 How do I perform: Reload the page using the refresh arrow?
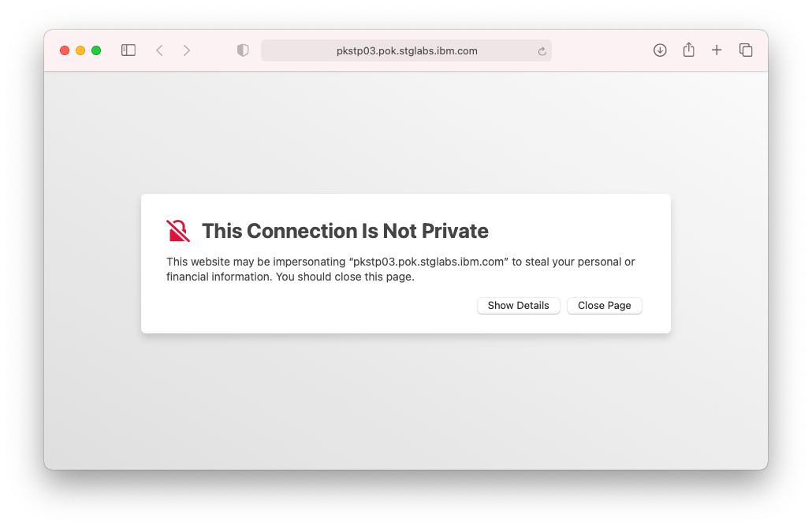click(542, 51)
